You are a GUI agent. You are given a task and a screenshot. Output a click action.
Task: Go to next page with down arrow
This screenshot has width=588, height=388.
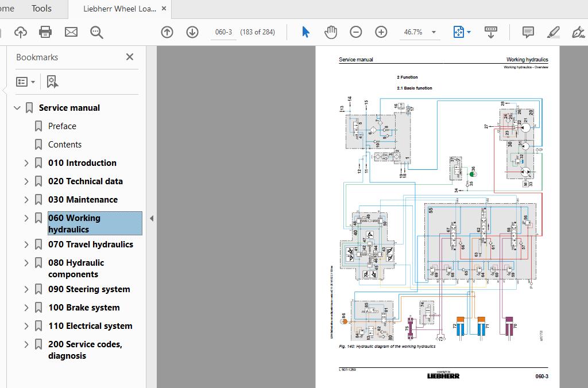[192, 32]
